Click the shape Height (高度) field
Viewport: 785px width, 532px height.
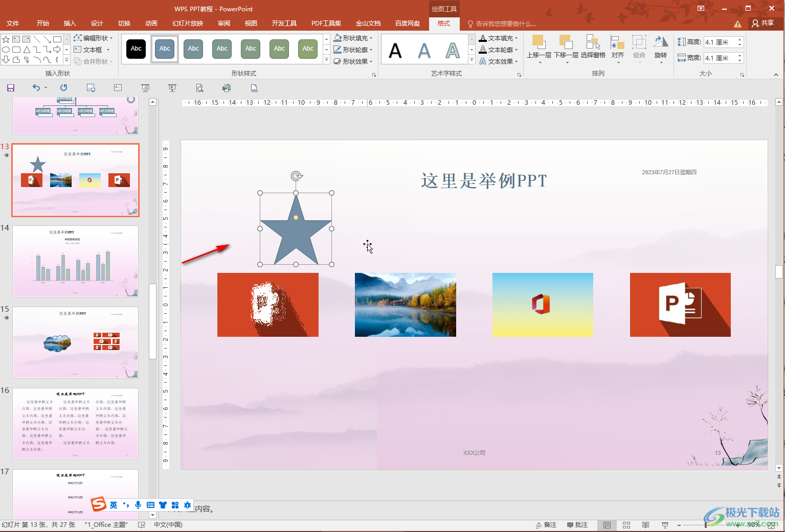point(723,42)
